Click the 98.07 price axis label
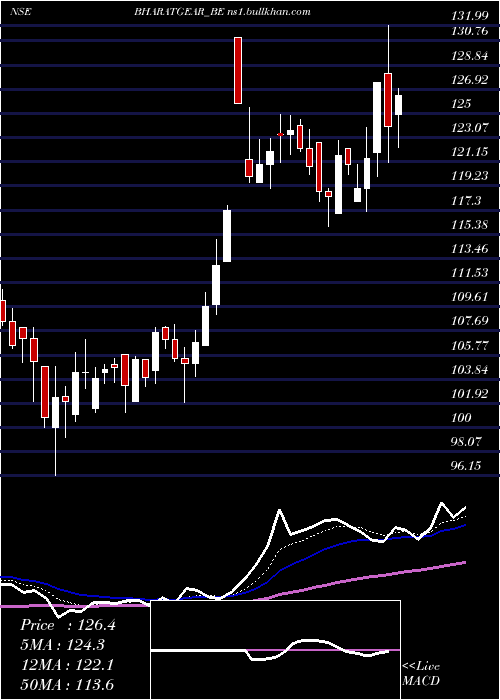Image resolution: width=500 pixels, height=700 pixels. coord(467,442)
